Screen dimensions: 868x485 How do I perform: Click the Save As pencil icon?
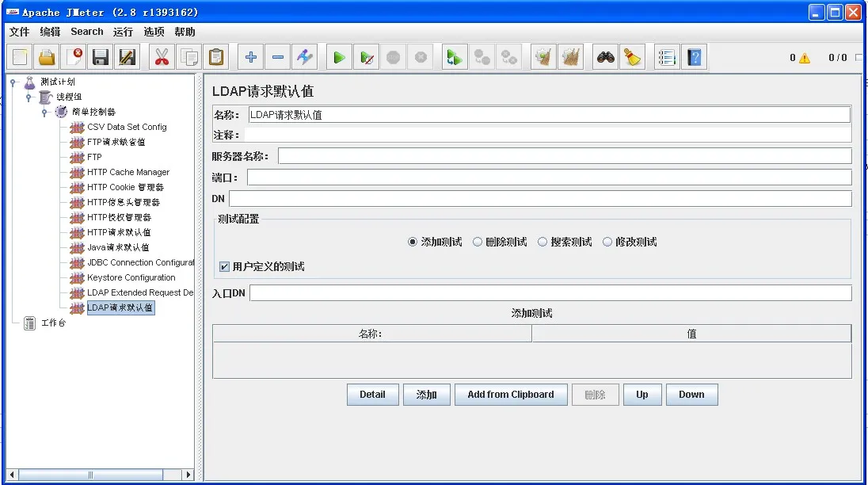click(x=127, y=57)
